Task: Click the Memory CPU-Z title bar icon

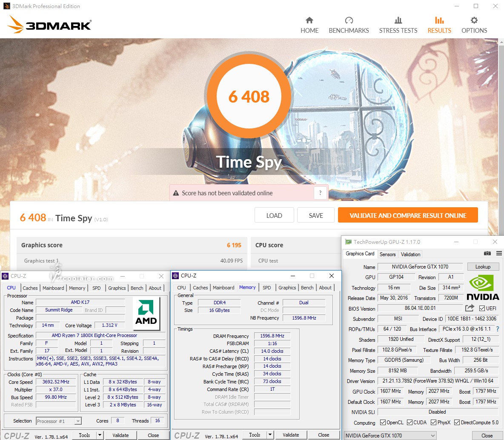Action: [175, 275]
